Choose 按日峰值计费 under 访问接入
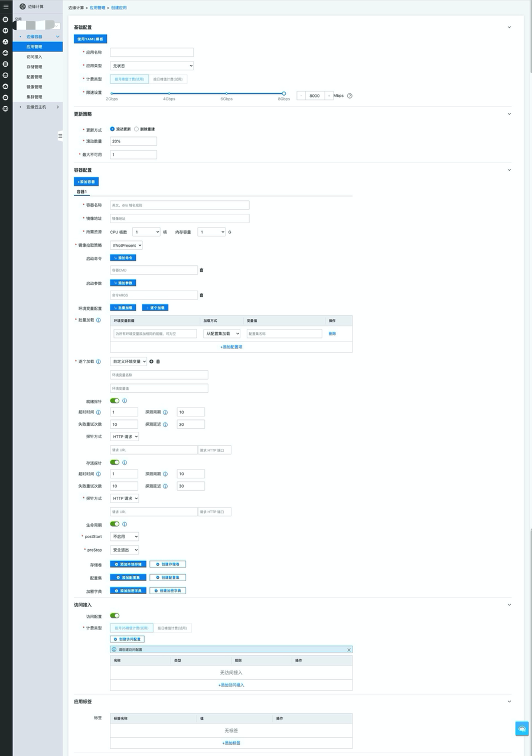The width and height of the screenshot is (532, 756). (173, 628)
